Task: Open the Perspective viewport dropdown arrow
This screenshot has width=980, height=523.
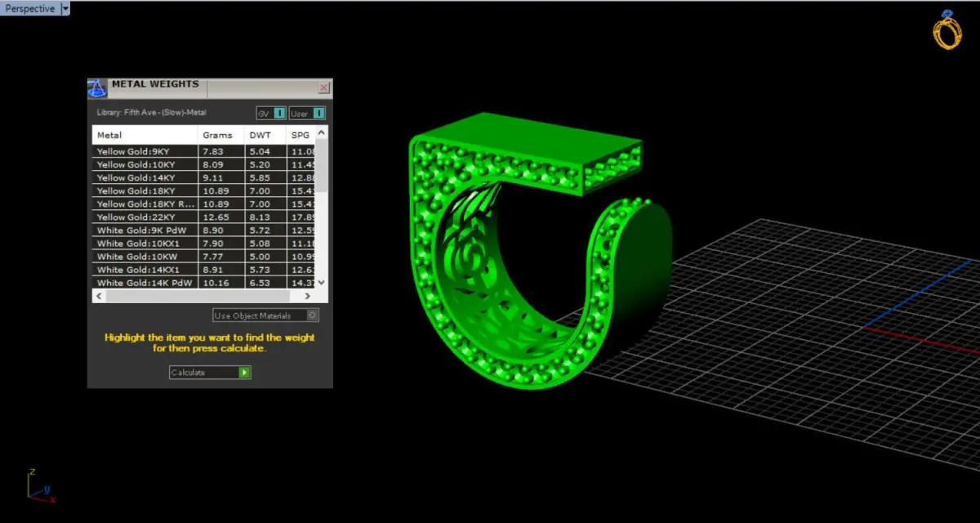Action: point(65,9)
